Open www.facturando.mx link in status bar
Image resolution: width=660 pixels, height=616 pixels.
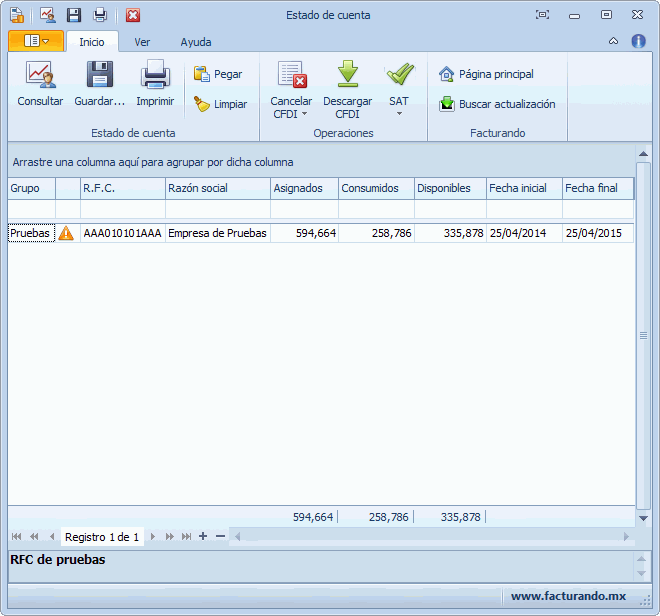point(568,596)
